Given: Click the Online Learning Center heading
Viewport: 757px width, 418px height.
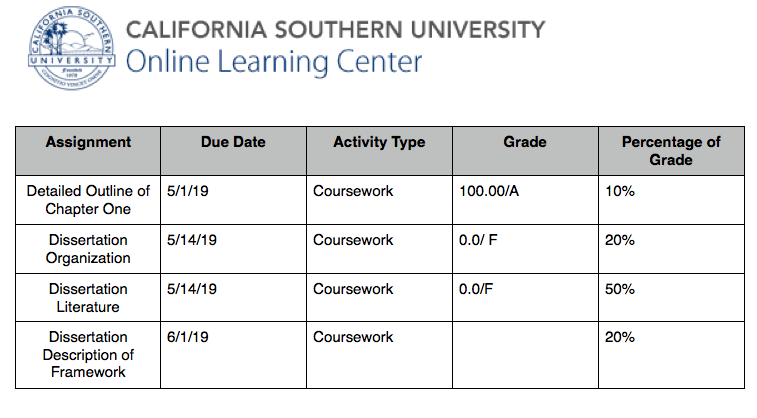Looking at the screenshot, I should point(274,62).
